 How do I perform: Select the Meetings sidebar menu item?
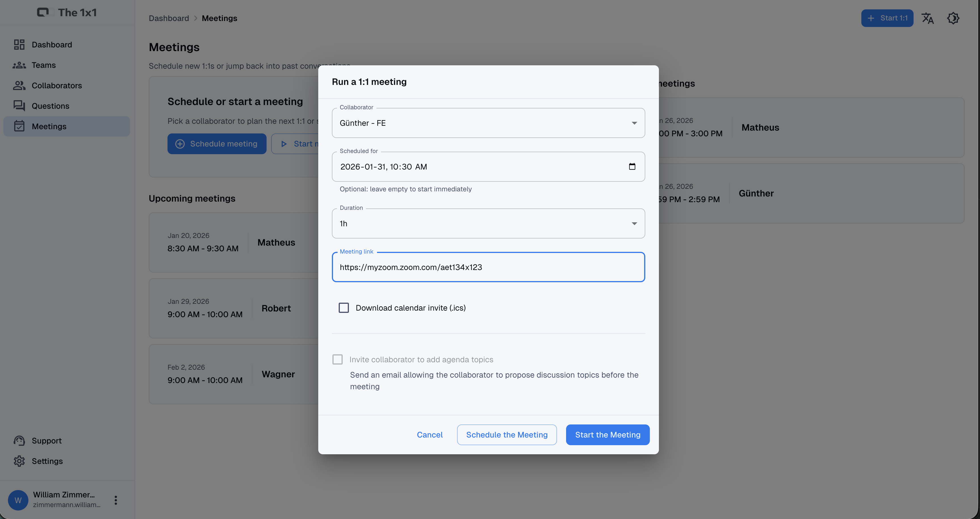pos(49,126)
